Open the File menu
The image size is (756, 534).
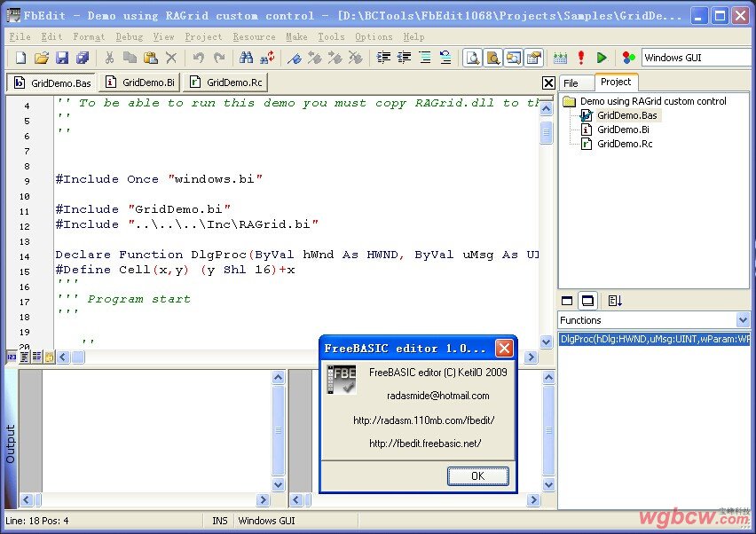point(20,36)
